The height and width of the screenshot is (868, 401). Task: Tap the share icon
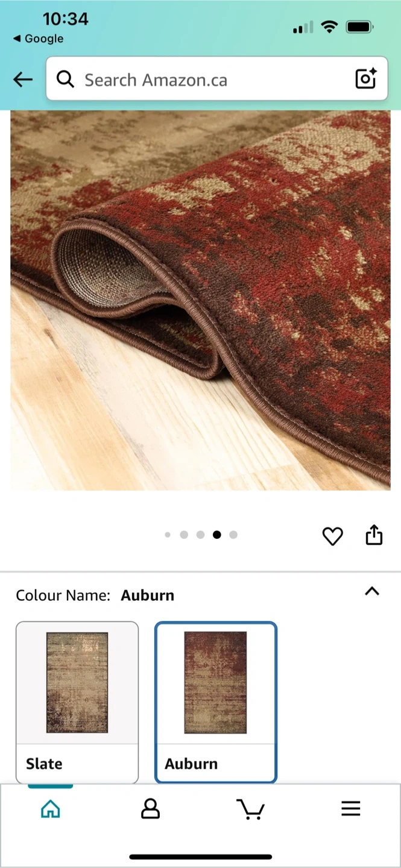point(374,535)
